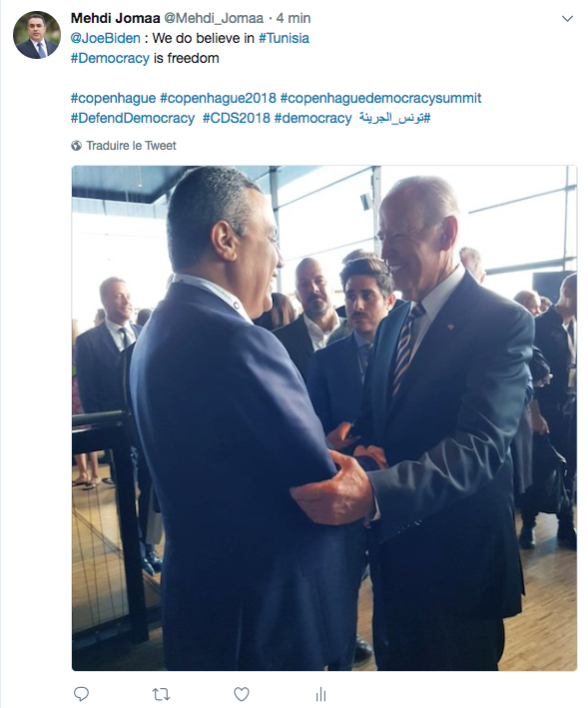This screenshot has width=588, height=708.
Task: Open the #CDS2018 hashtag
Action: (x=236, y=118)
